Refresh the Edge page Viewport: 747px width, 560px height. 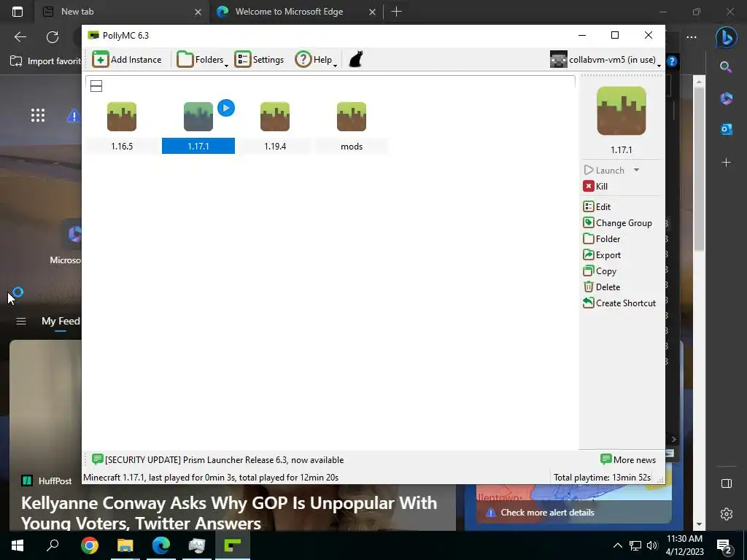click(x=53, y=36)
